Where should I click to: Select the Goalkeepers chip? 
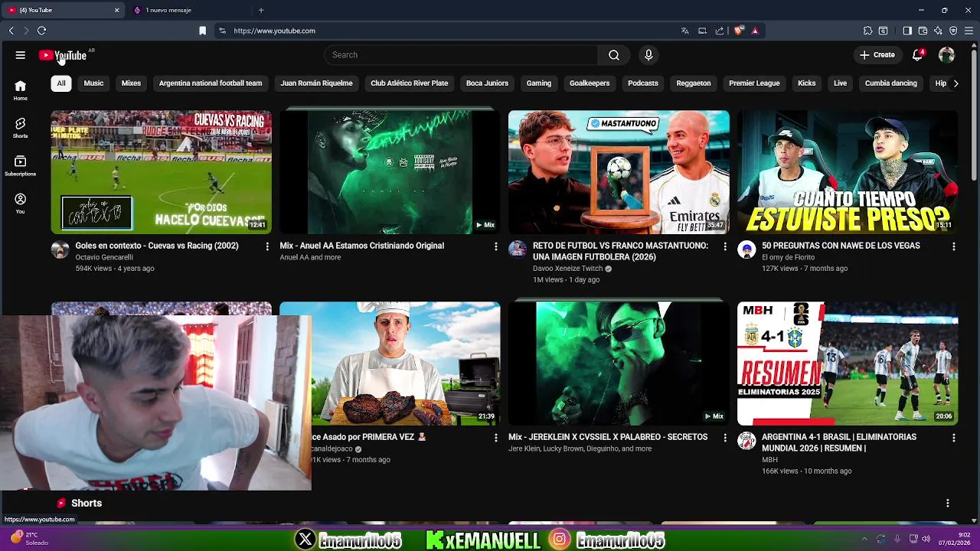pos(590,83)
